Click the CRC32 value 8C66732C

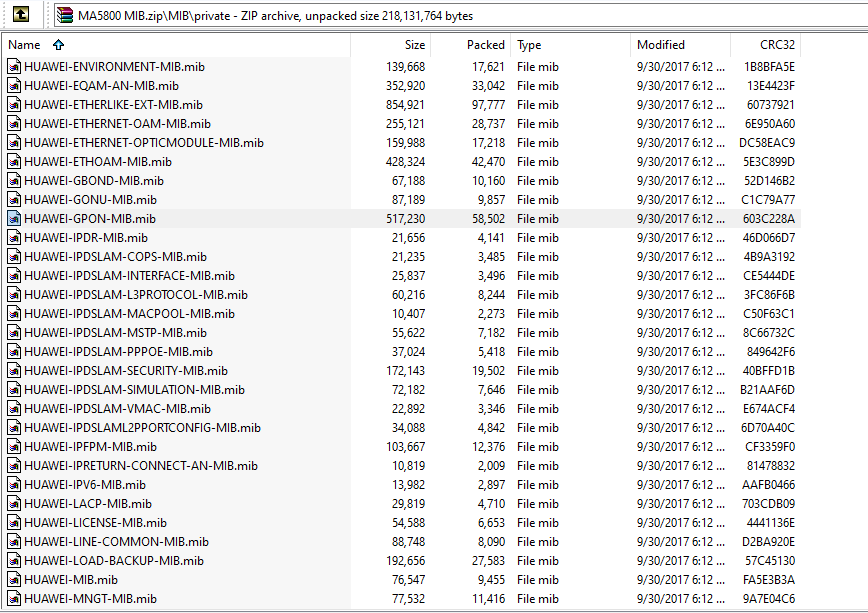(769, 333)
